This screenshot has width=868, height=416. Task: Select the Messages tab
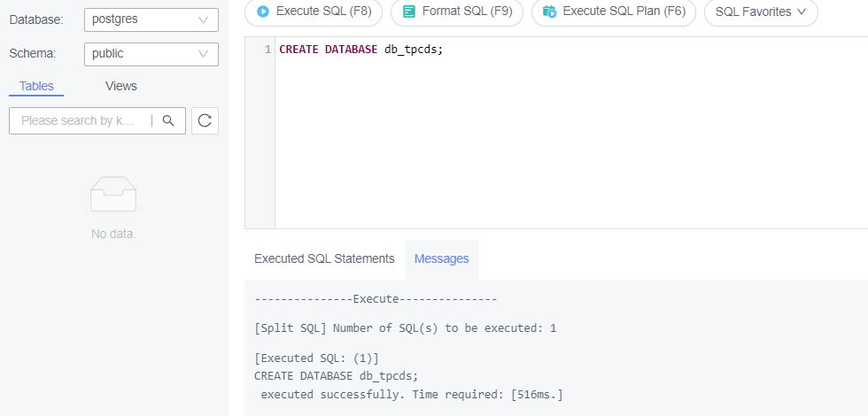click(x=442, y=258)
